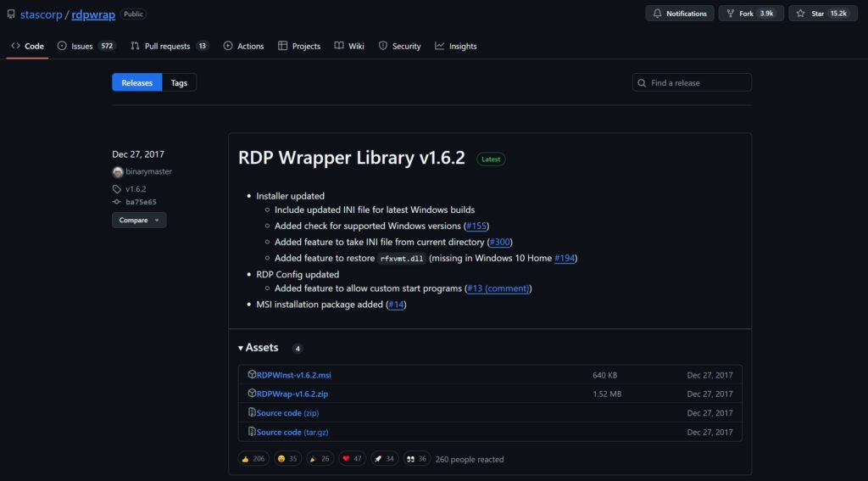Open the stascorp owner link

41,14
